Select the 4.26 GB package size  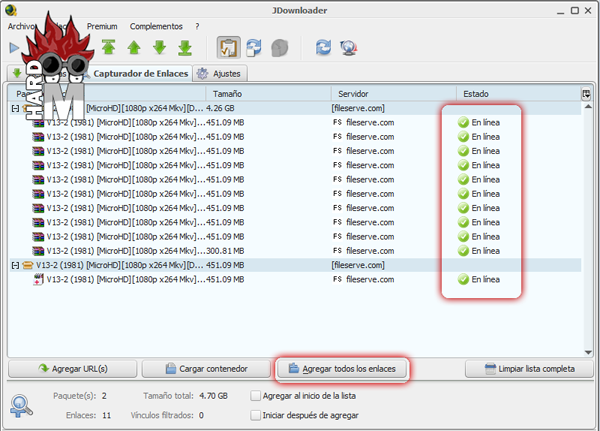point(220,108)
